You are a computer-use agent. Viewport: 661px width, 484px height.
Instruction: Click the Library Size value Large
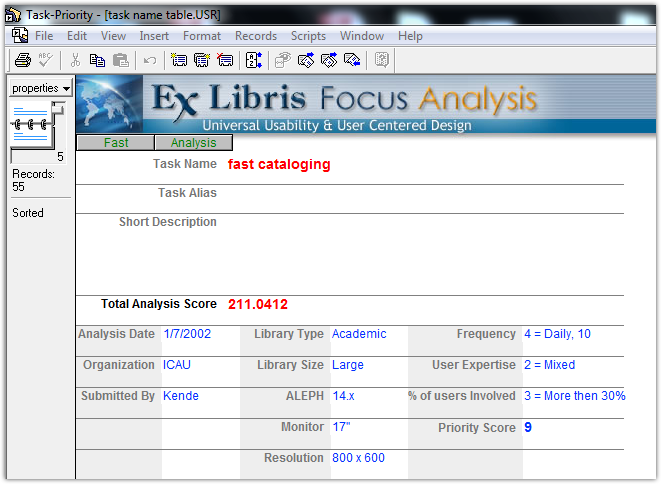pyautogui.click(x=347, y=365)
